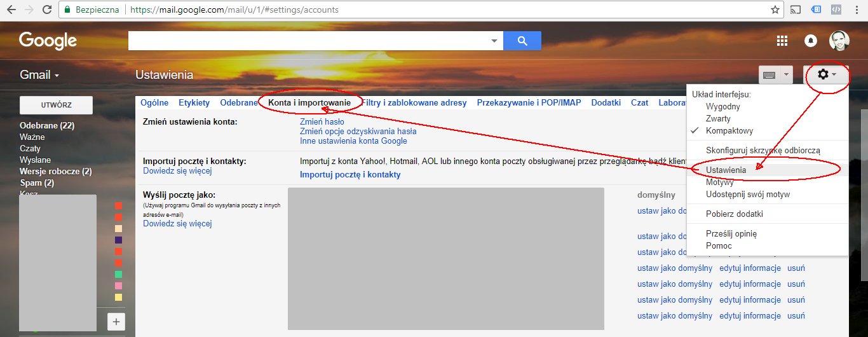Select the Zwarty layout option
The height and width of the screenshot is (337, 868).
click(718, 119)
